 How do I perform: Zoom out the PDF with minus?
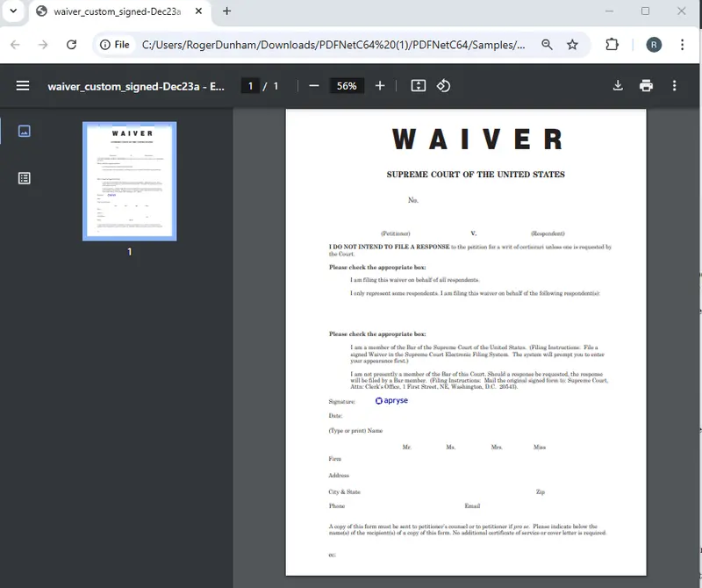[x=314, y=85]
